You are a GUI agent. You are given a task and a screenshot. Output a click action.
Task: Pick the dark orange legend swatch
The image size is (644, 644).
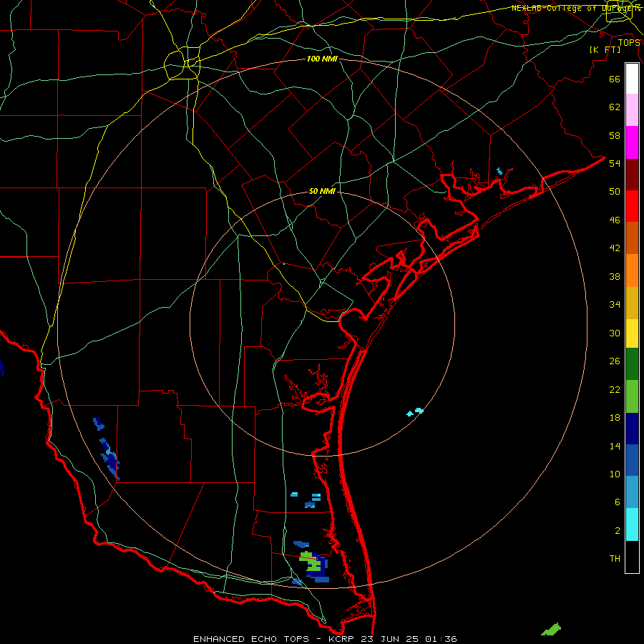[632, 238]
